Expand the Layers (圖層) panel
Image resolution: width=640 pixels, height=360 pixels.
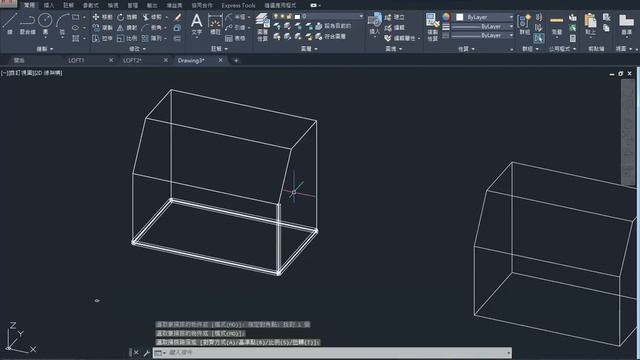[x=309, y=49]
